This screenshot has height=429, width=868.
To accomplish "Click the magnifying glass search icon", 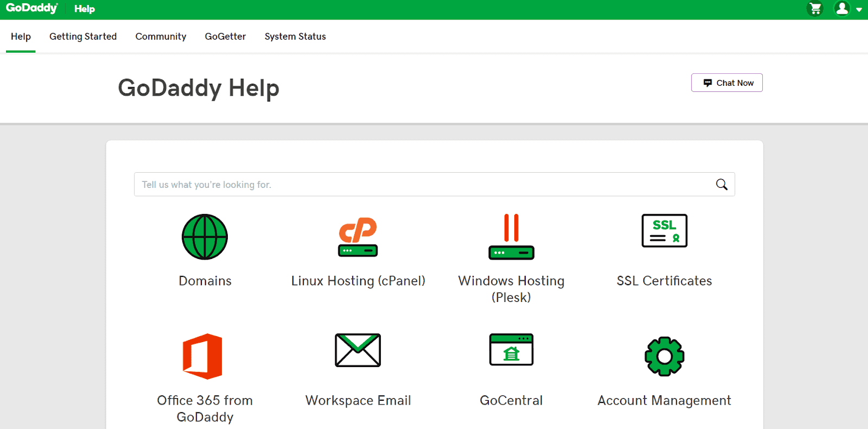I will pos(722,185).
